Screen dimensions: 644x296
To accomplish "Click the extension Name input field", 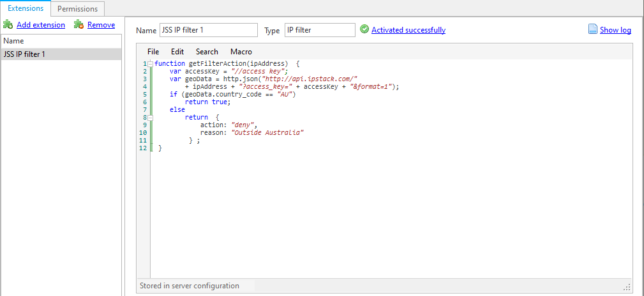I will 208,30.
